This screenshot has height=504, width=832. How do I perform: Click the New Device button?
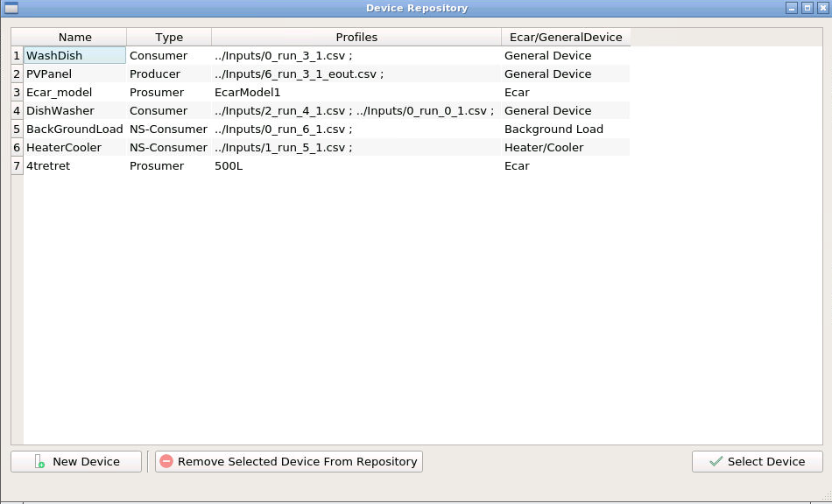tap(76, 461)
